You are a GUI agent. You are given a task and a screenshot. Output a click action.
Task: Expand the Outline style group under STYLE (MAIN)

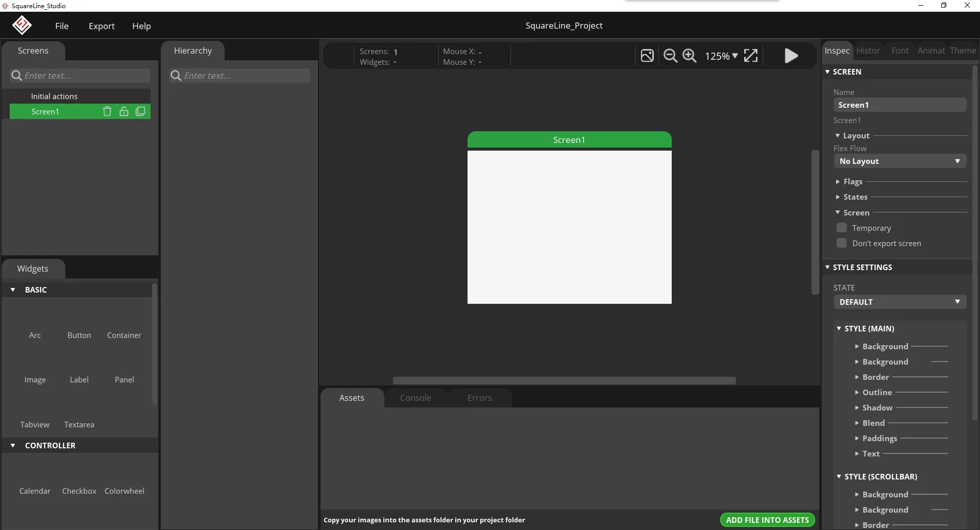(x=857, y=392)
